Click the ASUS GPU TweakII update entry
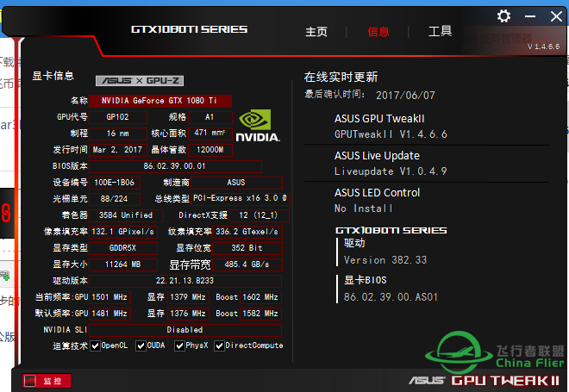569x392 pixels. point(391,126)
